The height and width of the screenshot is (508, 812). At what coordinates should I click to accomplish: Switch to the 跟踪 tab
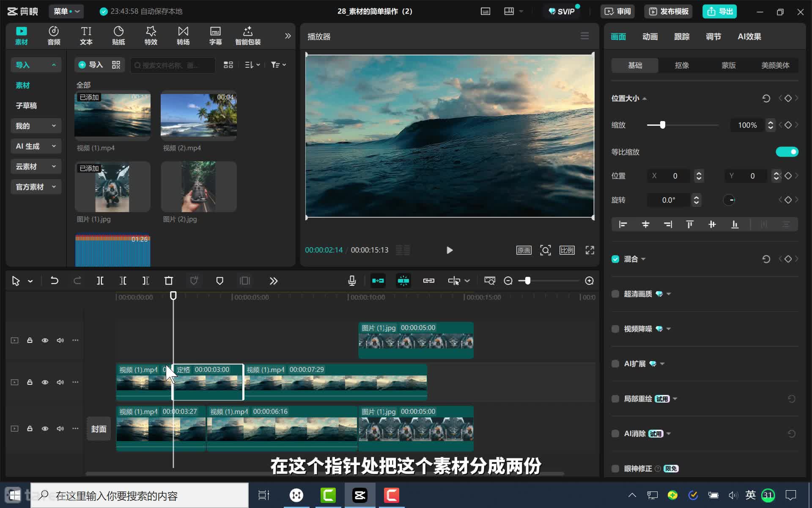(681, 36)
